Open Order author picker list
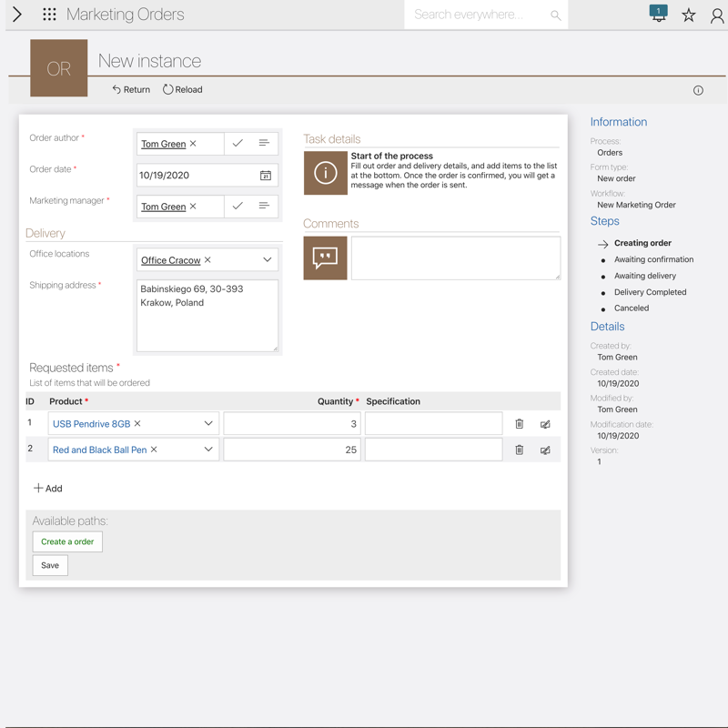This screenshot has width=728, height=728. 264,144
